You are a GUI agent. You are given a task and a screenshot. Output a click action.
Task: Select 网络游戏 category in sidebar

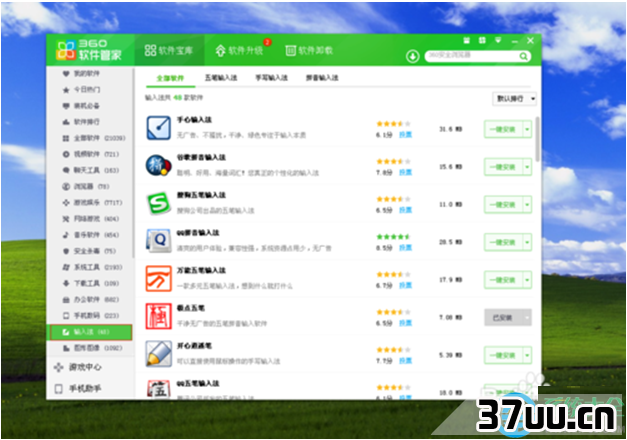pos(91,219)
